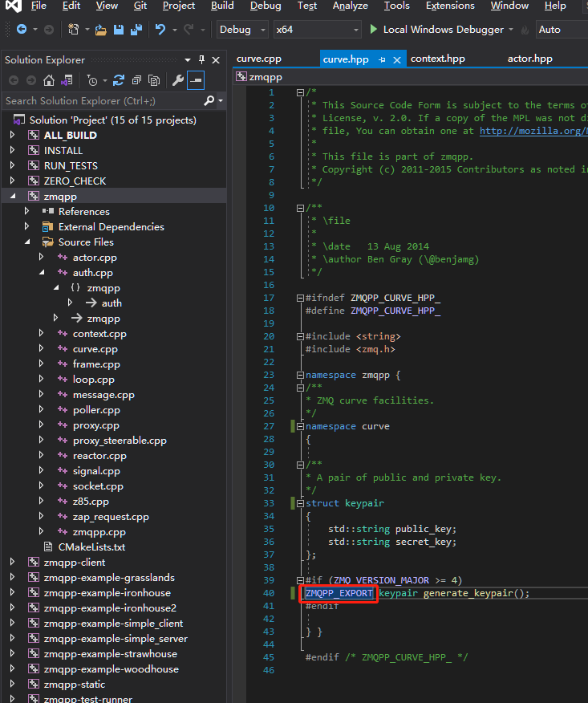Open the File menu
The width and height of the screenshot is (588, 703).
[39, 6]
